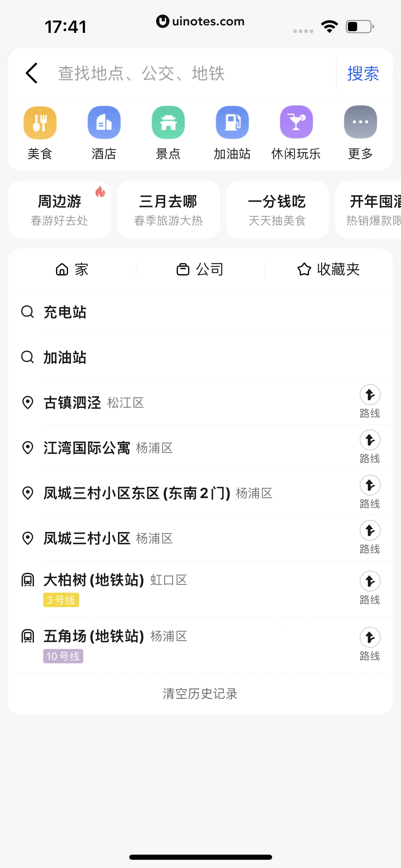Focus the 查找地点、公交、地铁 search field
The width and height of the screenshot is (401, 868).
point(192,73)
